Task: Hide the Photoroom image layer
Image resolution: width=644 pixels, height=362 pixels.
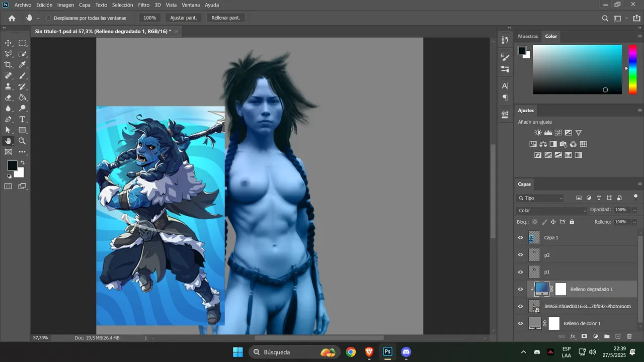Action: (x=521, y=306)
